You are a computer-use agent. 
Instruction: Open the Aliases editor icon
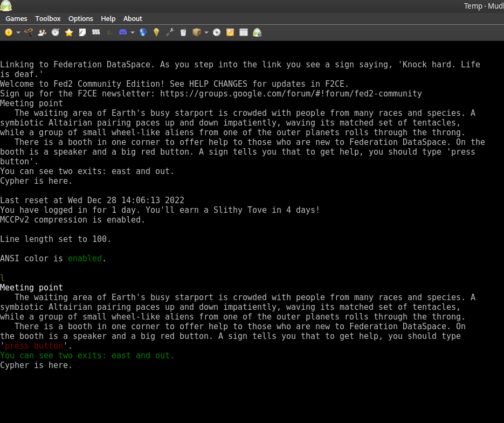[x=42, y=32]
